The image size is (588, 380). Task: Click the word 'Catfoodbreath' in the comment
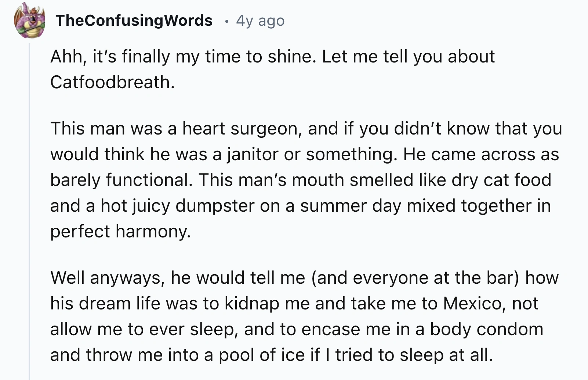point(112,82)
